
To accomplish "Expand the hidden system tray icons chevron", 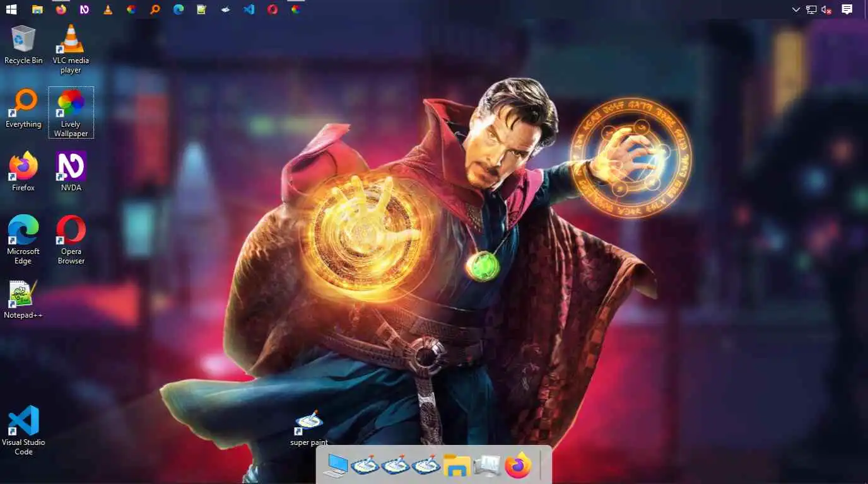I will tap(796, 9).
